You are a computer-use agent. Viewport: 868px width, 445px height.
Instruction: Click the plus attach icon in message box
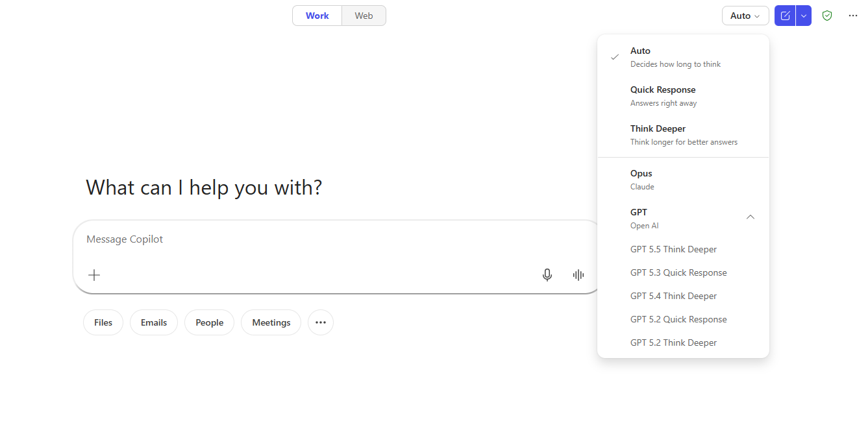[94, 275]
